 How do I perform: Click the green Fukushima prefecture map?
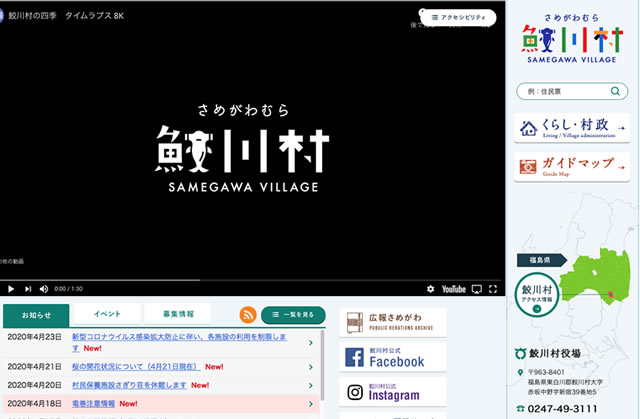click(x=595, y=276)
